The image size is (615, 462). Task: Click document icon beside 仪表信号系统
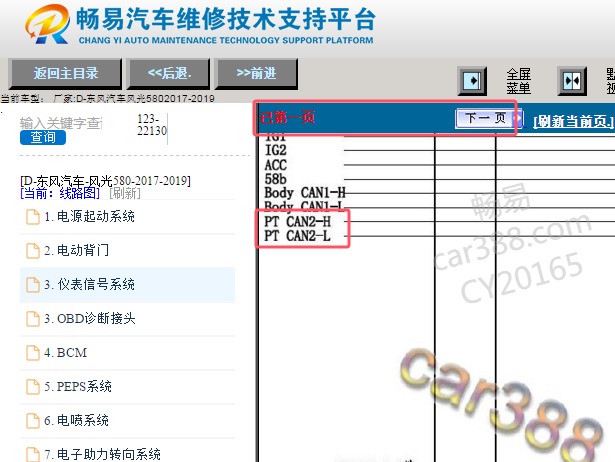[x=33, y=285]
